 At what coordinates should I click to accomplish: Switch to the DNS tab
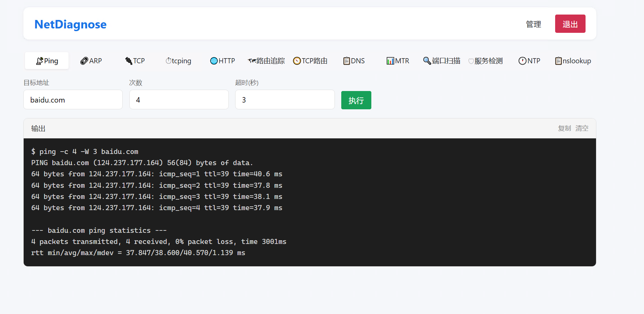pyautogui.click(x=354, y=61)
